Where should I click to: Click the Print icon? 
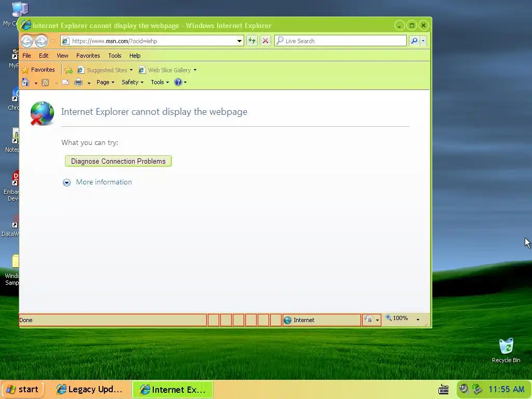pyautogui.click(x=78, y=82)
